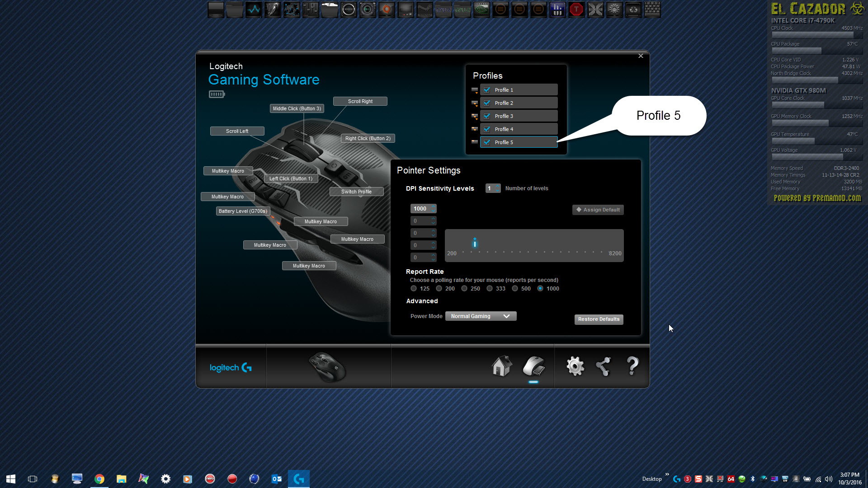Open help question mark icon

pyautogui.click(x=632, y=366)
